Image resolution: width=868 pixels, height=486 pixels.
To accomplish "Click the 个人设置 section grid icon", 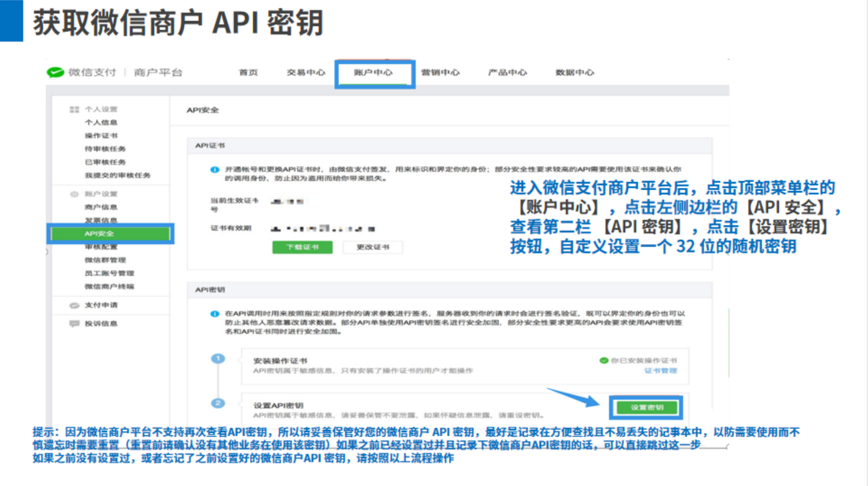I will (75, 109).
